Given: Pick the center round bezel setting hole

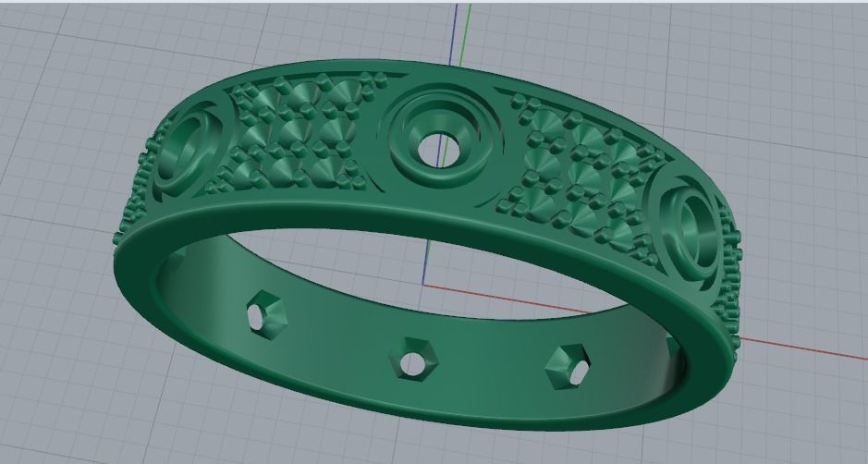Looking at the screenshot, I should (438, 149).
